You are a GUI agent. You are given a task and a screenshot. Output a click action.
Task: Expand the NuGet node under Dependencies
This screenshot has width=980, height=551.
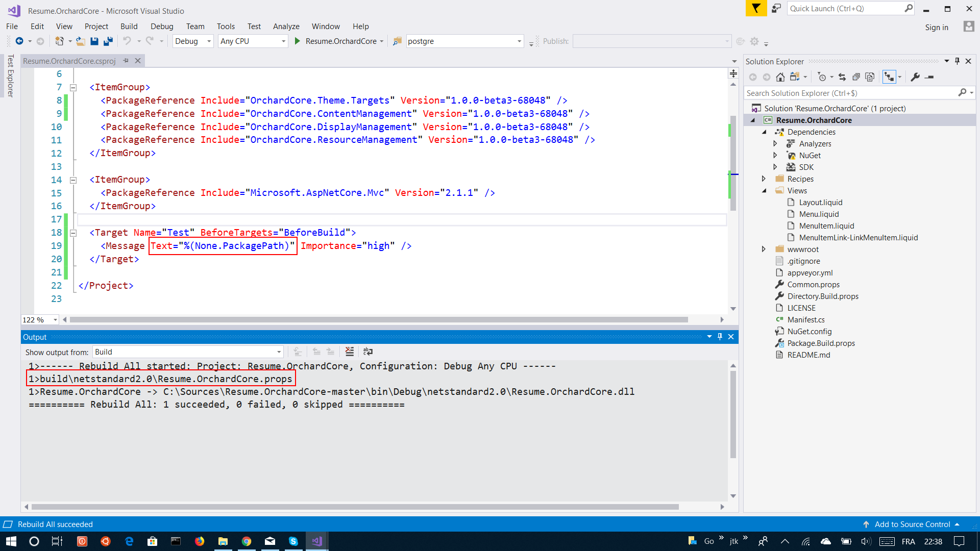775,155
